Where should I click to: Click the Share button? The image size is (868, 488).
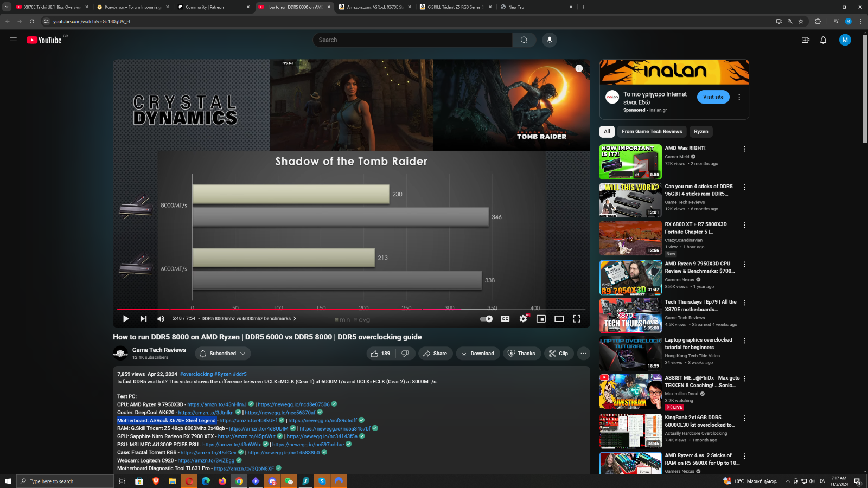(x=435, y=354)
